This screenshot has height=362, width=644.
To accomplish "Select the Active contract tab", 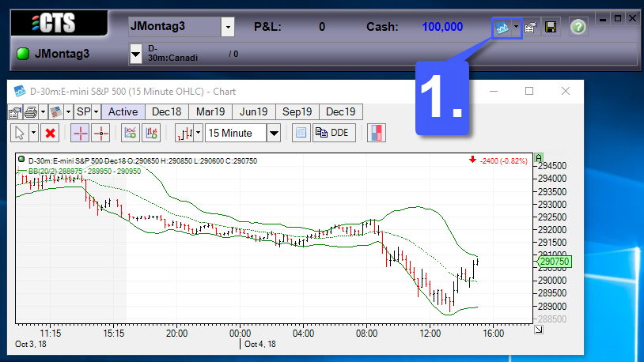I will tap(123, 111).
